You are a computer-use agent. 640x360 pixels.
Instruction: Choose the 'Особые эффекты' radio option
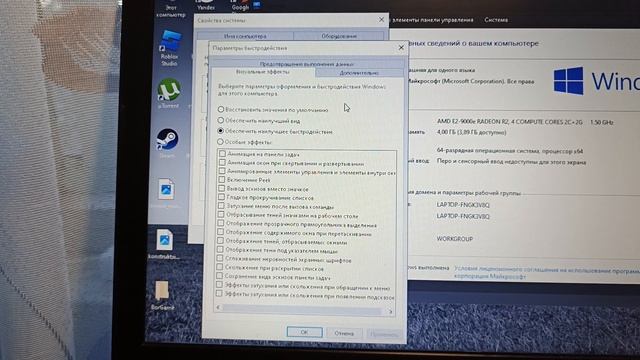point(220,142)
